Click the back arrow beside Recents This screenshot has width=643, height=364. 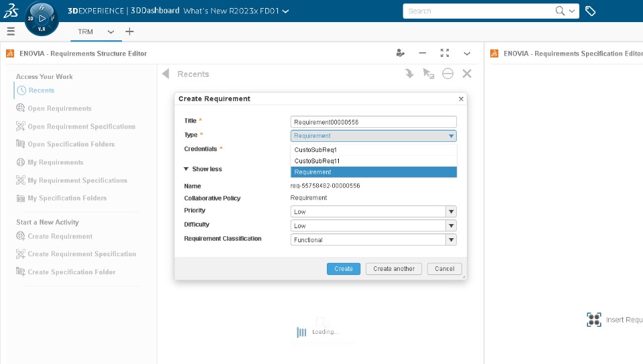coord(165,74)
